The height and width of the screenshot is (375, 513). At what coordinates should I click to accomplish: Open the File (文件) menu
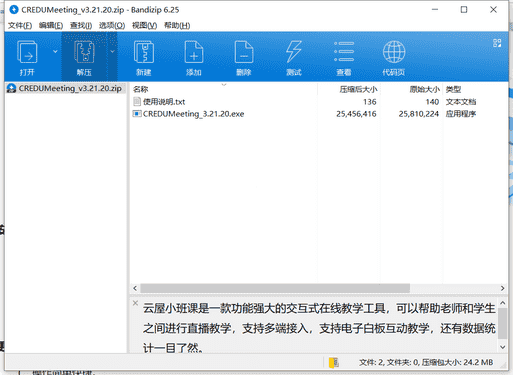20,25
